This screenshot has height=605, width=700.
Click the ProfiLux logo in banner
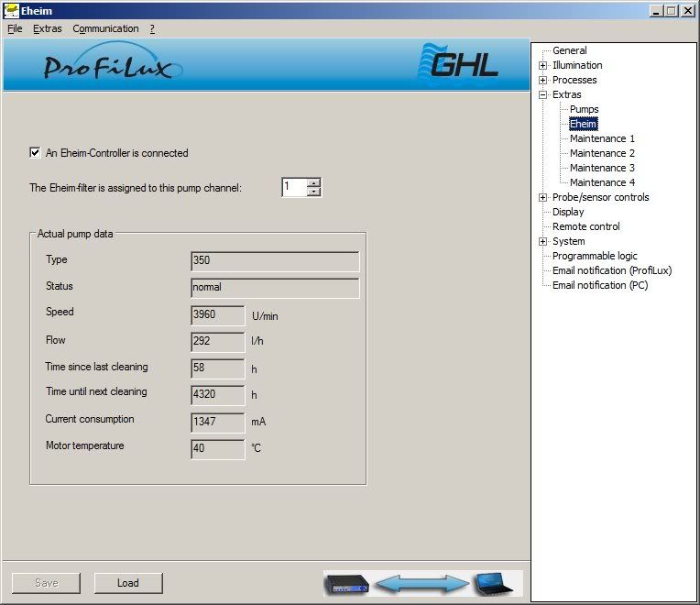click(114, 62)
